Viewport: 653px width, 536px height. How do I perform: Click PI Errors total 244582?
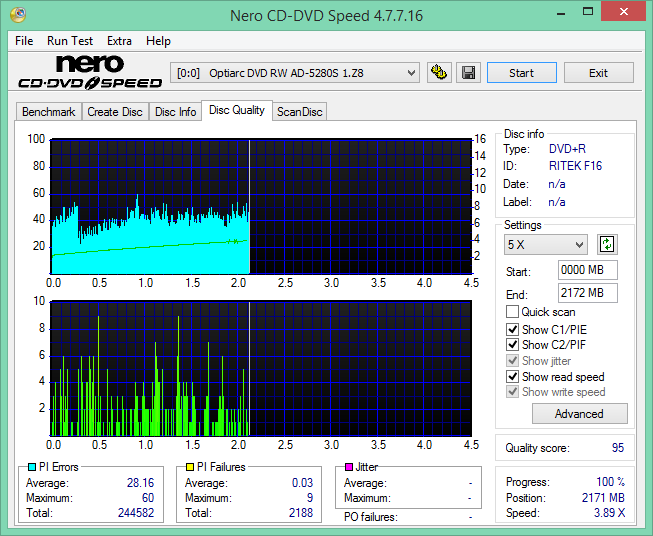pyautogui.click(x=136, y=513)
